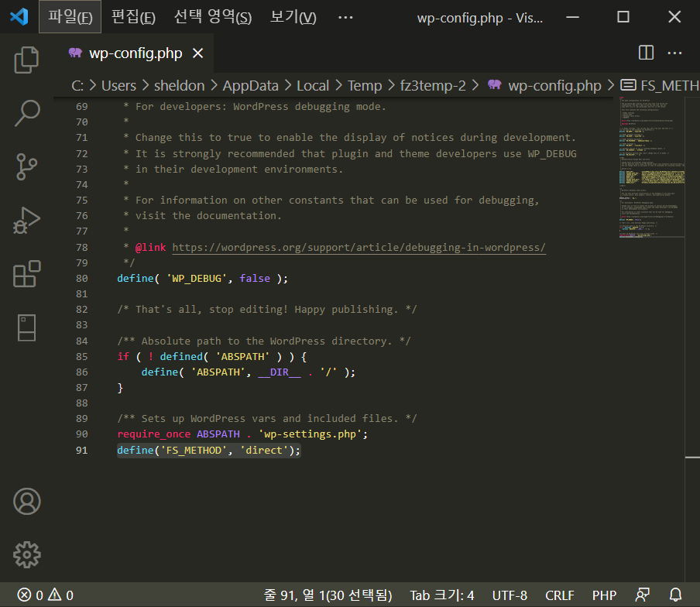
Task: Click the FS_METH breadcrumb symbol
Action: (x=669, y=85)
